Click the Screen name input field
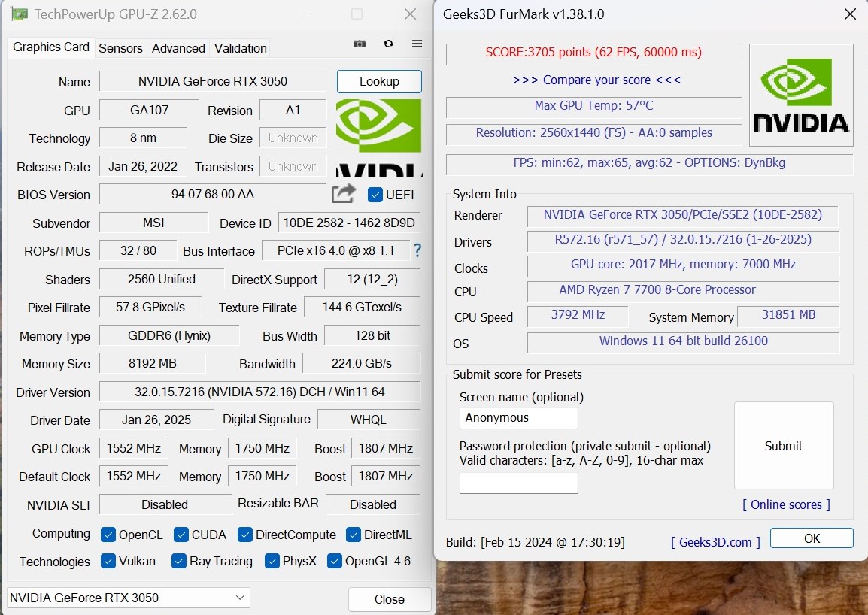 518,418
